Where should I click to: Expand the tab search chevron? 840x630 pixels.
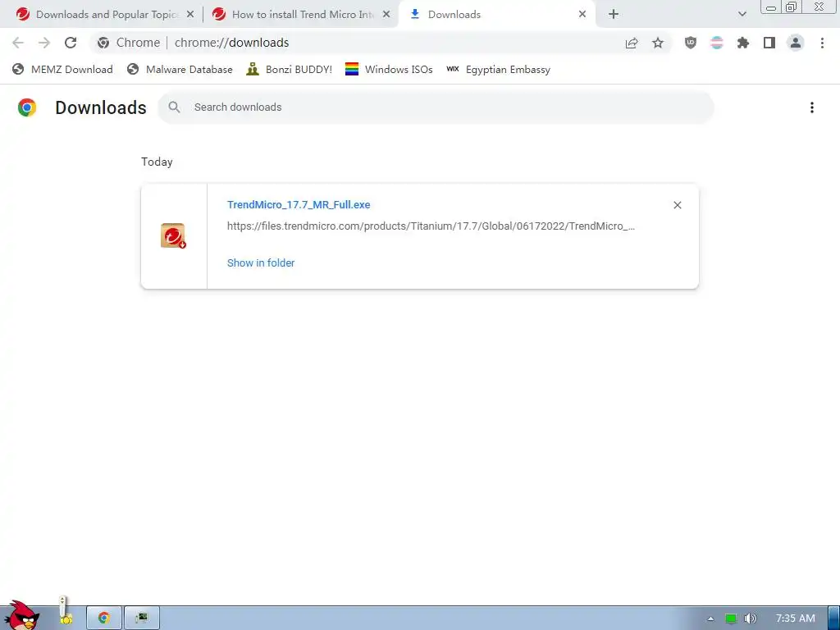742,15
